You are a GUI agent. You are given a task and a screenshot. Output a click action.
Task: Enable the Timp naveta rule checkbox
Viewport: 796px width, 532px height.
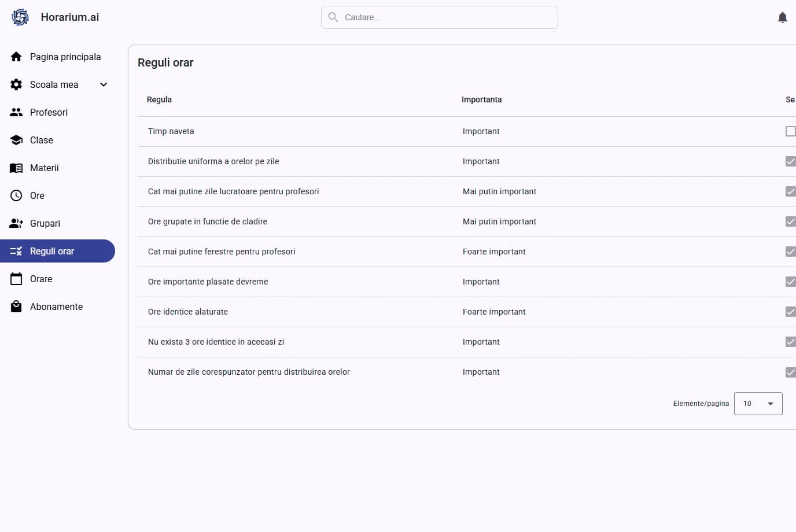point(790,131)
